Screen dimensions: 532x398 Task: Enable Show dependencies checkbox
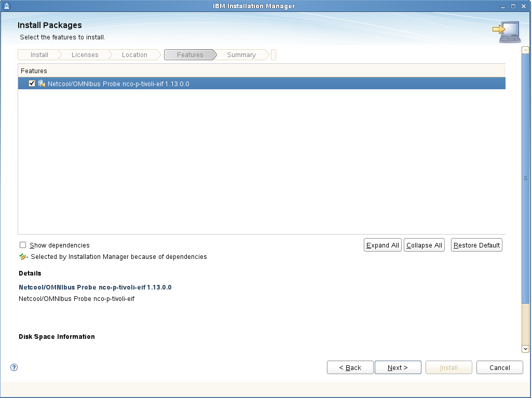(23, 245)
